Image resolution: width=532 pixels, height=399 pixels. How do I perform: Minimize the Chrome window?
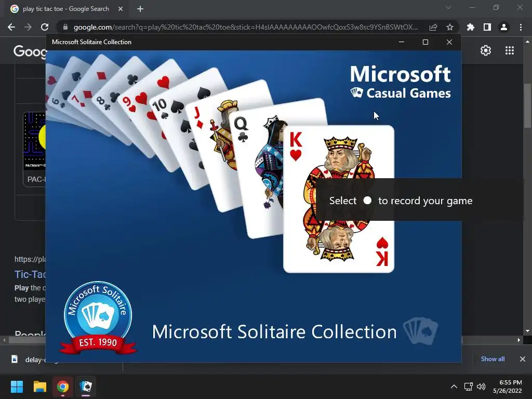click(472, 7)
